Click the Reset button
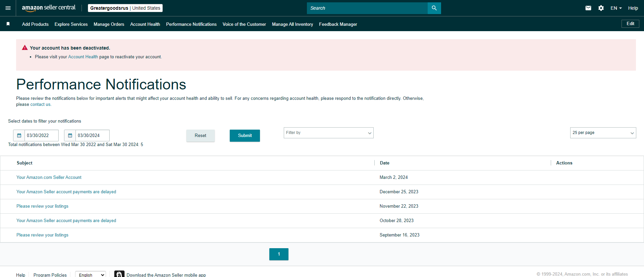Image resolution: width=644 pixels, height=277 pixels. click(x=201, y=136)
